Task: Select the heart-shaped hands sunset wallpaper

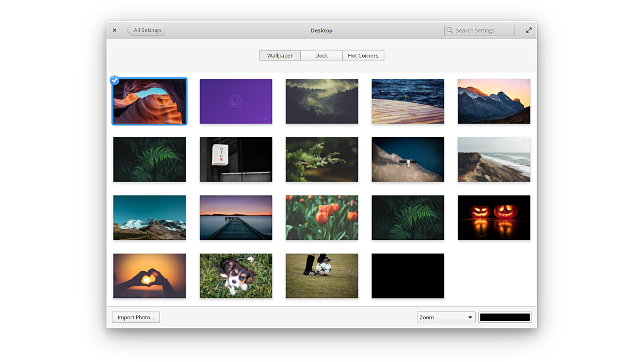Action: click(x=150, y=276)
